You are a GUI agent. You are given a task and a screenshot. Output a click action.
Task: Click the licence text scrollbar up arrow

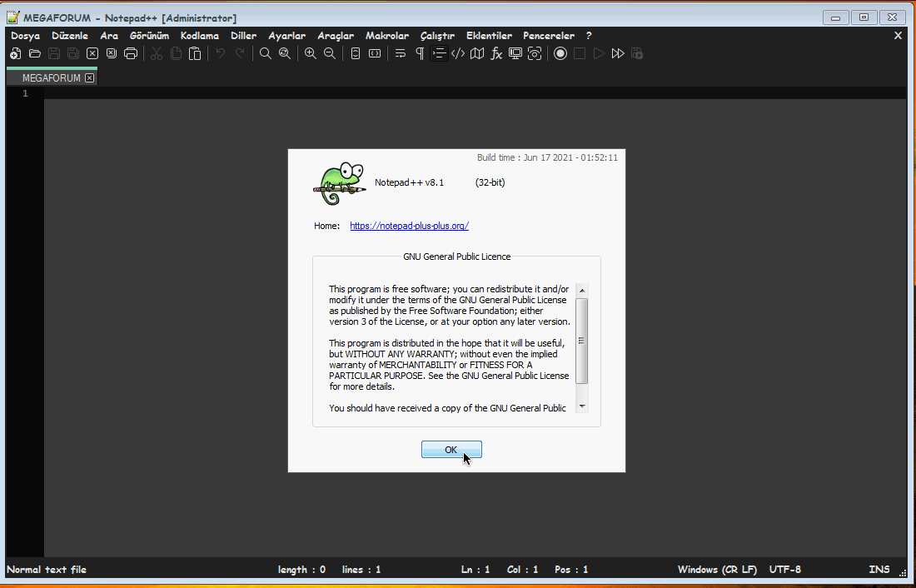tap(582, 291)
